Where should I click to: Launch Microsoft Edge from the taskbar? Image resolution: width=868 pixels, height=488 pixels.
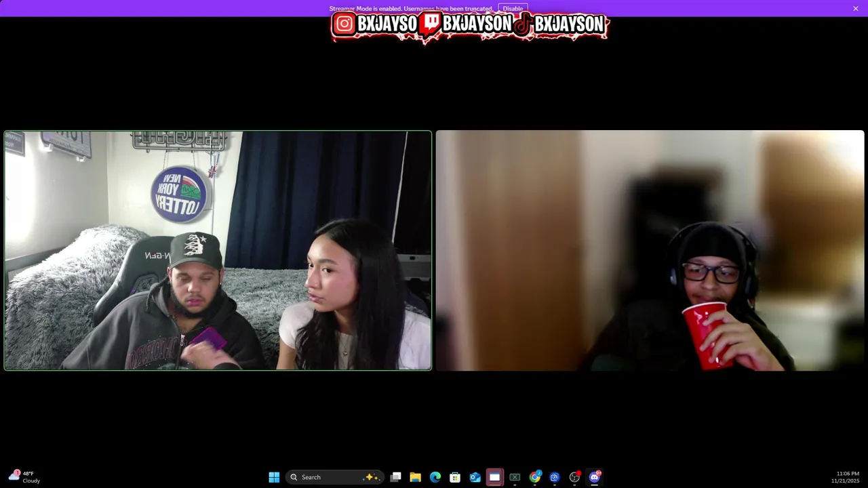[435, 477]
